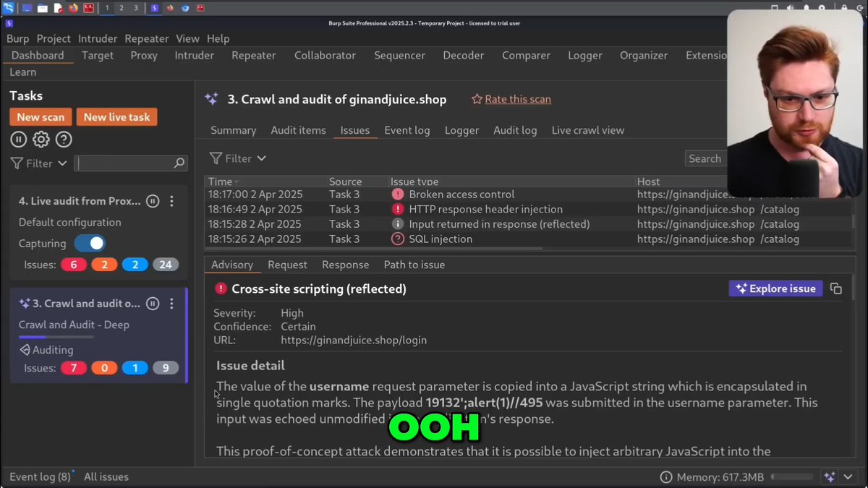Open the file manager launcher in panel
The width and height of the screenshot is (868, 488).
pyautogui.click(x=43, y=8)
